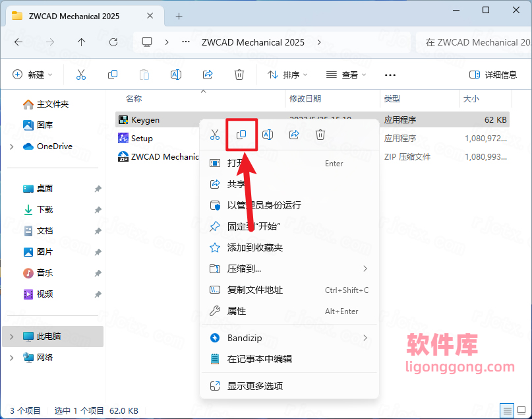This screenshot has width=532, height=419.
Task: Click the Cut icon in the context menu
Action: pyautogui.click(x=215, y=135)
